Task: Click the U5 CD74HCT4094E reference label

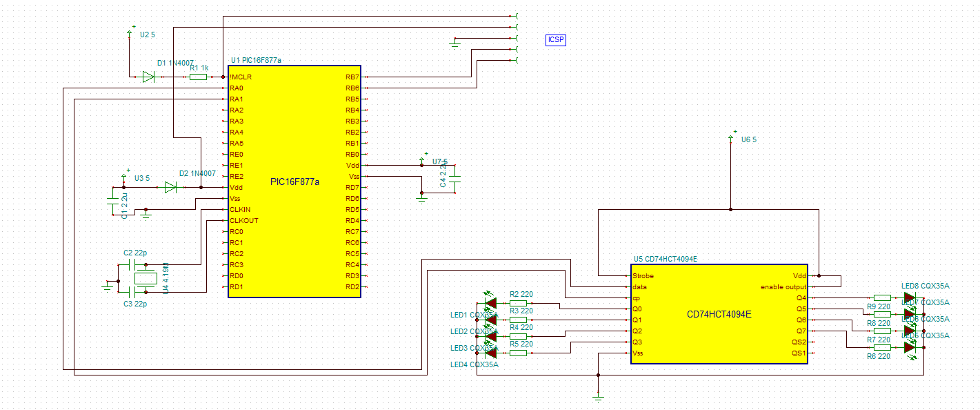Action: [665, 260]
